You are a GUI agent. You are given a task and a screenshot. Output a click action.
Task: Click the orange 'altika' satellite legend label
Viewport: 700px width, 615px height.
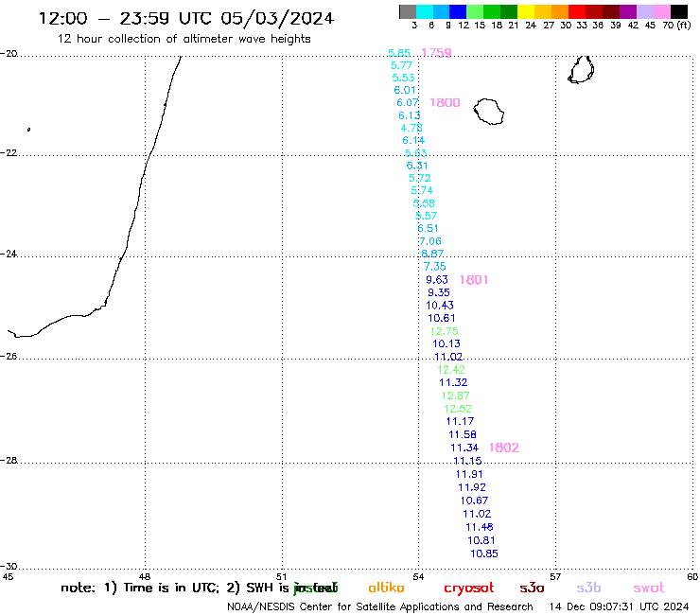coord(386,588)
